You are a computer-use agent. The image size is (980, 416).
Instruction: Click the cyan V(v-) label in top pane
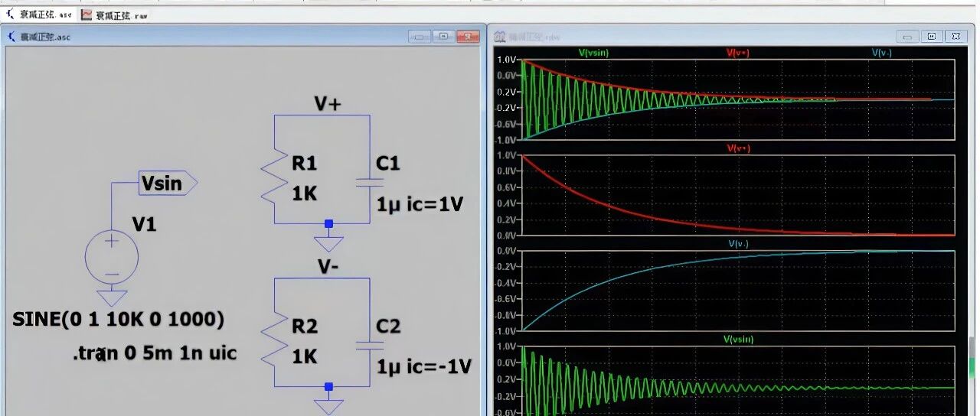click(882, 53)
